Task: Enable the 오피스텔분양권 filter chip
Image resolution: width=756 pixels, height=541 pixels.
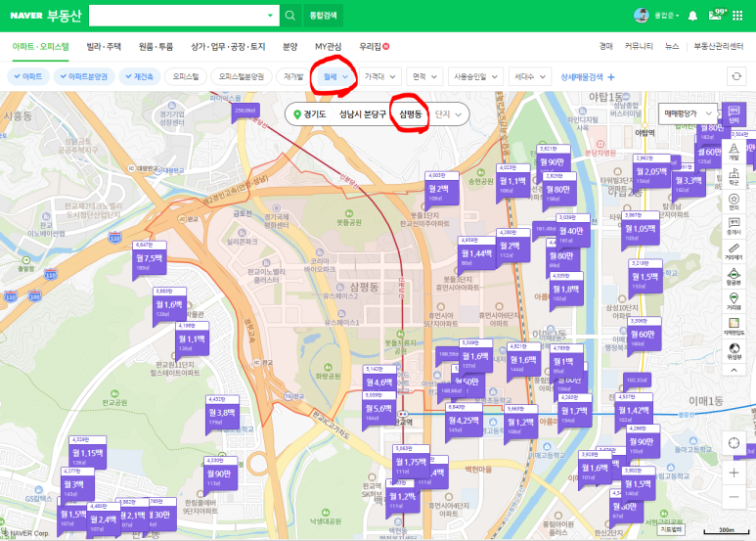Action: pos(241,76)
